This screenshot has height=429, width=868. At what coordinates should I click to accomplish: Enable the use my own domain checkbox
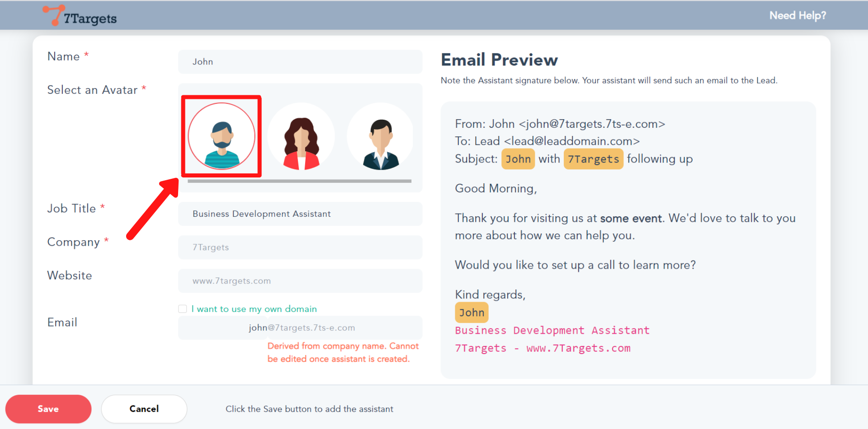[x=183, y=309]
